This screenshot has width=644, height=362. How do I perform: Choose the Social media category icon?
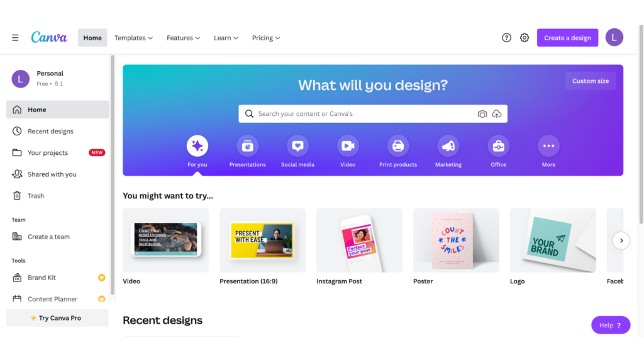click(297, 146)
